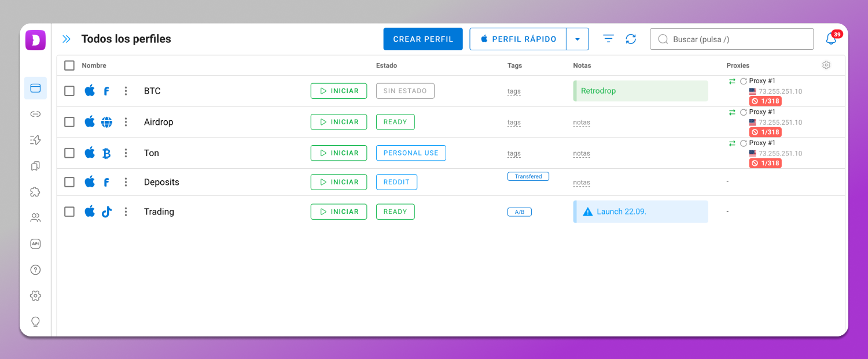
Task: Open table column settings gear
Action: point(826,65)
